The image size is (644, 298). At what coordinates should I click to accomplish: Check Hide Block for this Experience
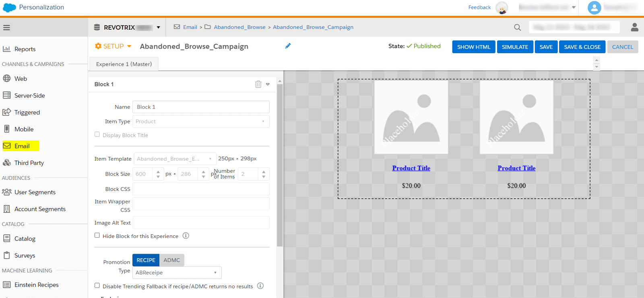pyautogui.click(x=97, y=235)
